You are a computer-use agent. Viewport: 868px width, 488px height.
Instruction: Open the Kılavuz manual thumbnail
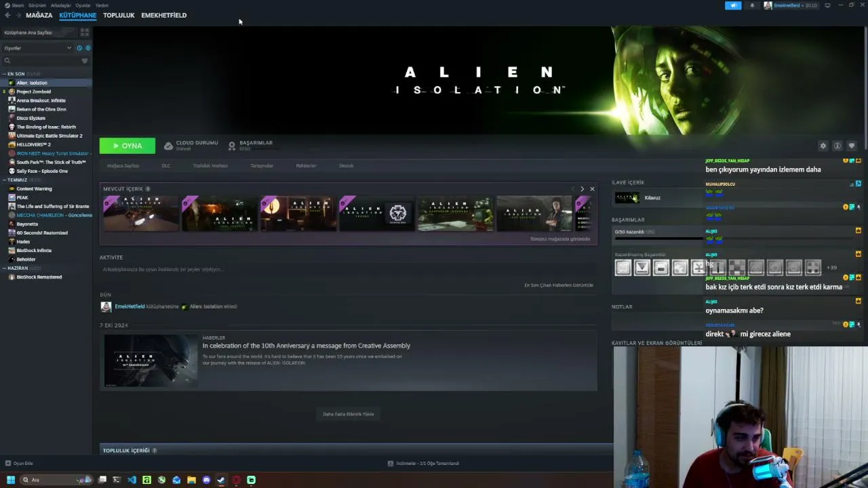coord(627,198)
